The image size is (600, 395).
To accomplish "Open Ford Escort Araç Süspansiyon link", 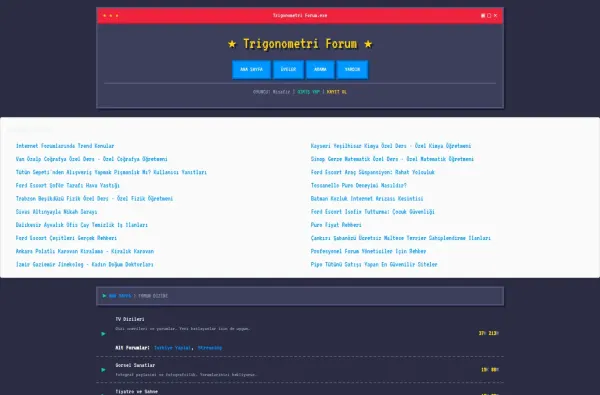I will 373,172.
